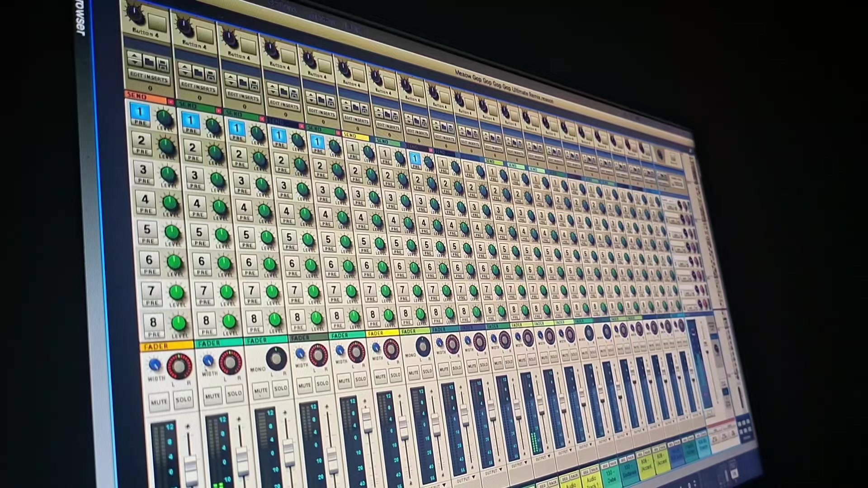
Task: Click the send 5 LEVEL knob, first channel
Action: click(x=172, y=233)
